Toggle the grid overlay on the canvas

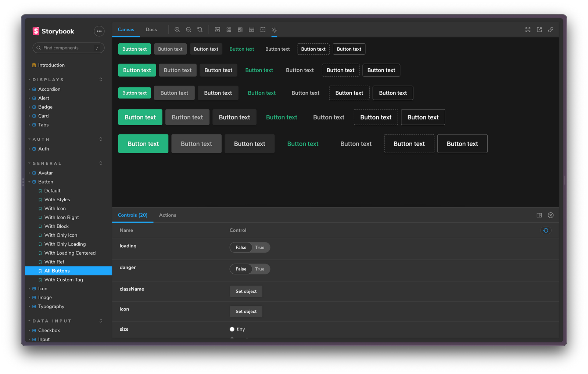click(229, 30)
